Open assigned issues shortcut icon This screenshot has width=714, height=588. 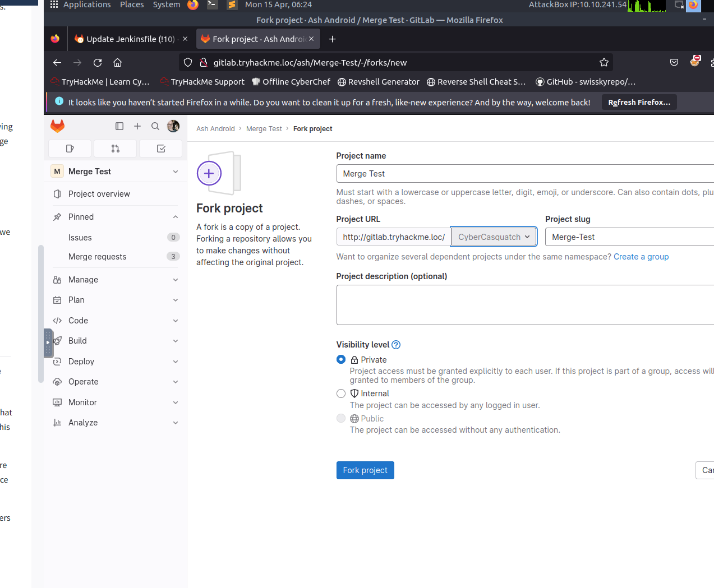[70, 149]
